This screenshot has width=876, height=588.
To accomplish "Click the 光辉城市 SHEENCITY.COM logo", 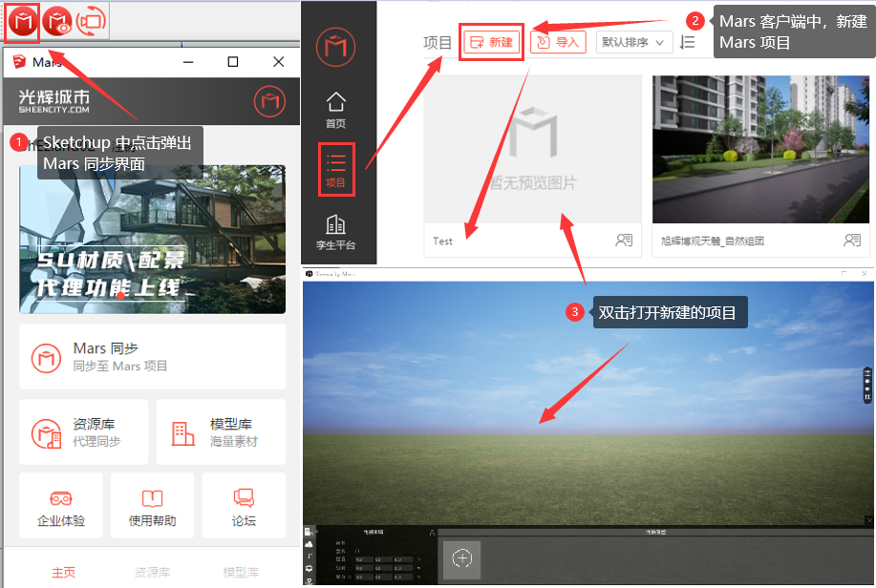I will click(x=54, y=101).
